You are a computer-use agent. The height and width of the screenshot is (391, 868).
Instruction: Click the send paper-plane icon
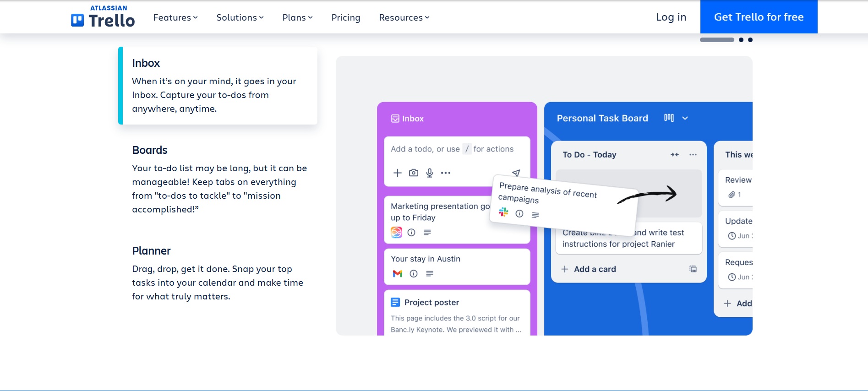(516, 173)
